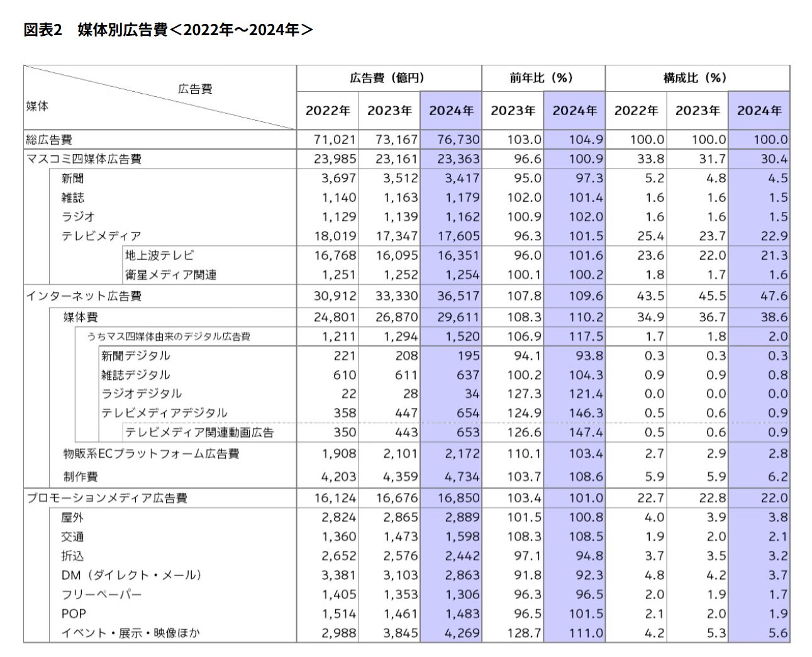
Task: Click the テレビメディア 2022 value 18,019
Action: 335,236
